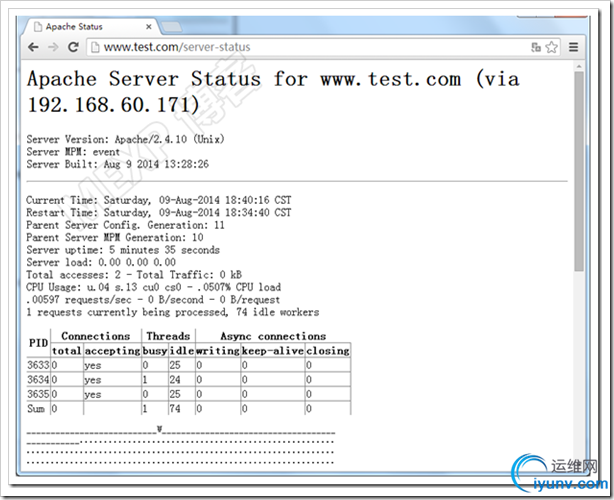Reload the page with the refresh icon
This screenshot has width=614, height=500.
(73, 47)
